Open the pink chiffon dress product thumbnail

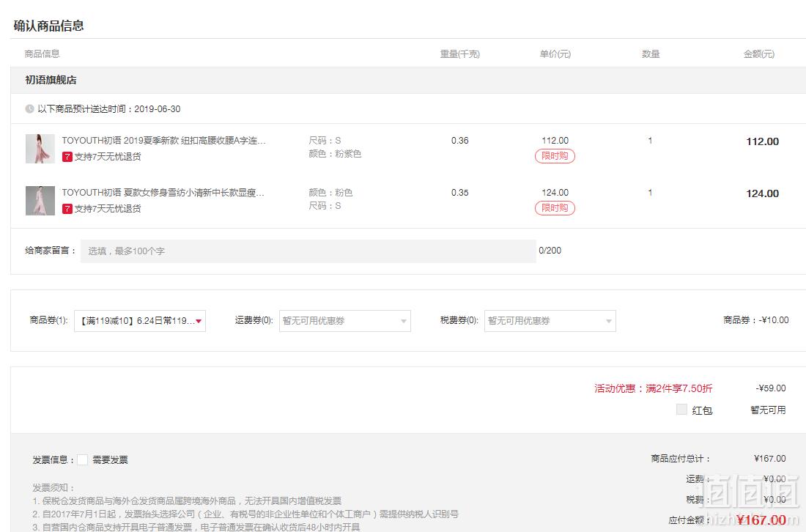click(x=40, y=201)
